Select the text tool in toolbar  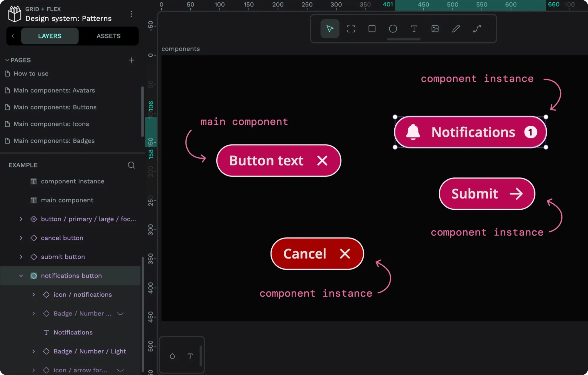[x=414, y=29]
